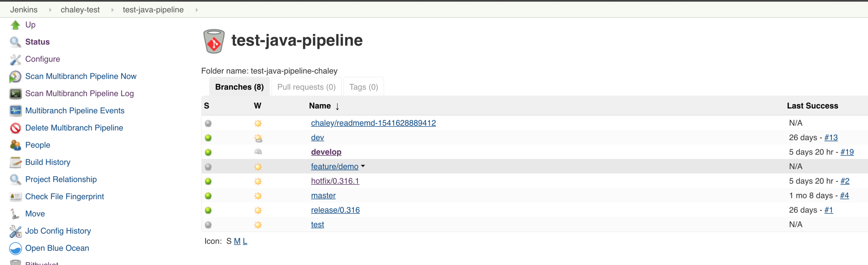The image size is (868, 265).
Task: Go to chaley-test in the breadcrumb
Action: [80, 10]
